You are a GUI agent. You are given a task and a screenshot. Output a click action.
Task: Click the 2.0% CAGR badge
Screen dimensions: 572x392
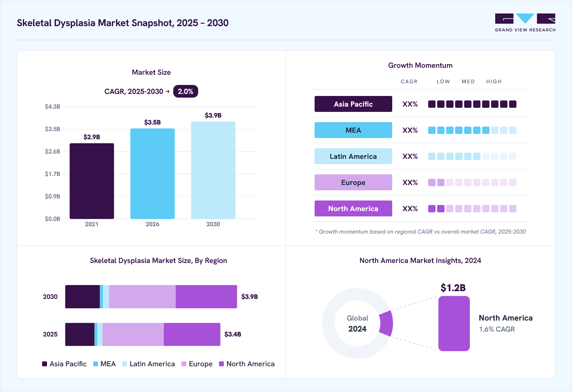pos(185,91)
